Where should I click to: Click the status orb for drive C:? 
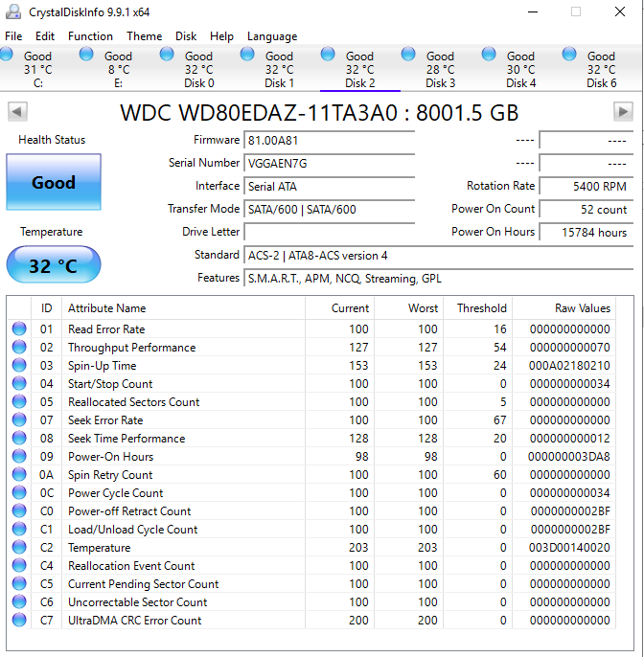pos(7,54)
